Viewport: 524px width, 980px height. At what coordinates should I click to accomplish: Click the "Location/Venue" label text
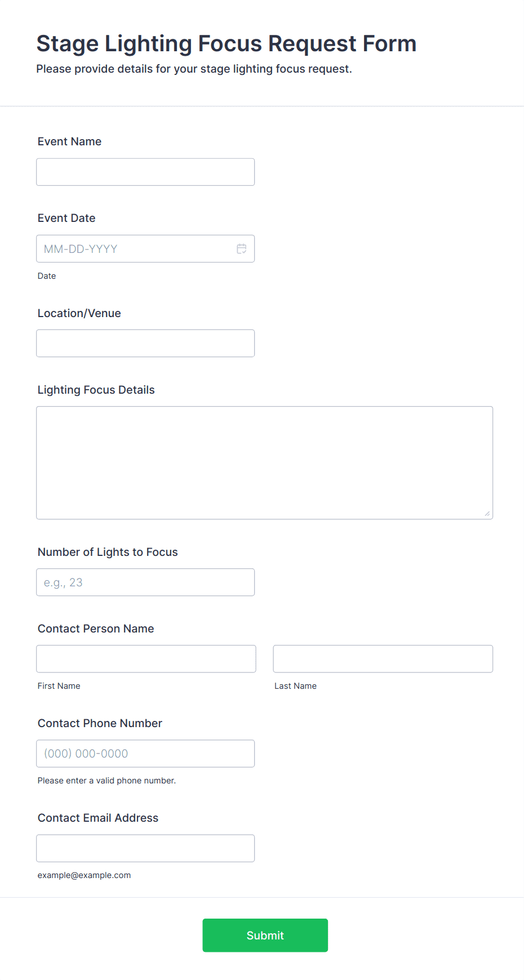(x=79, y=313)
